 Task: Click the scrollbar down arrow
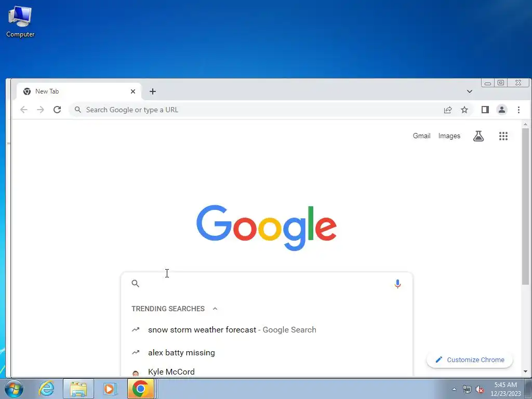pyautogui.click(x=525, y=371)
